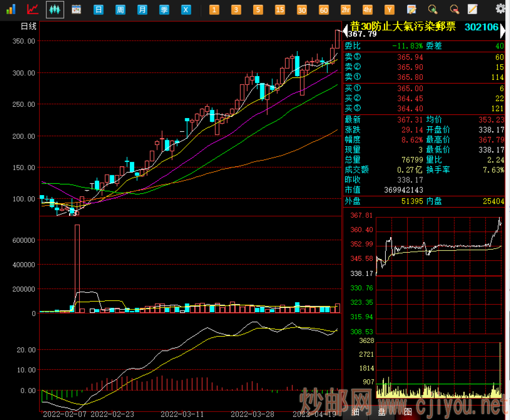Screen dimensions: 510x420
Task: Toggle daily period button 日
Action: (98, 9)
